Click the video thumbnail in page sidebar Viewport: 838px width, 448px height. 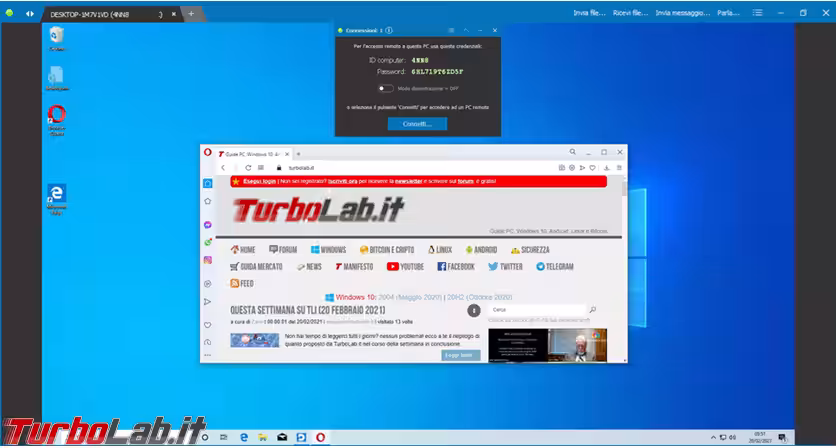click(548, 345)
